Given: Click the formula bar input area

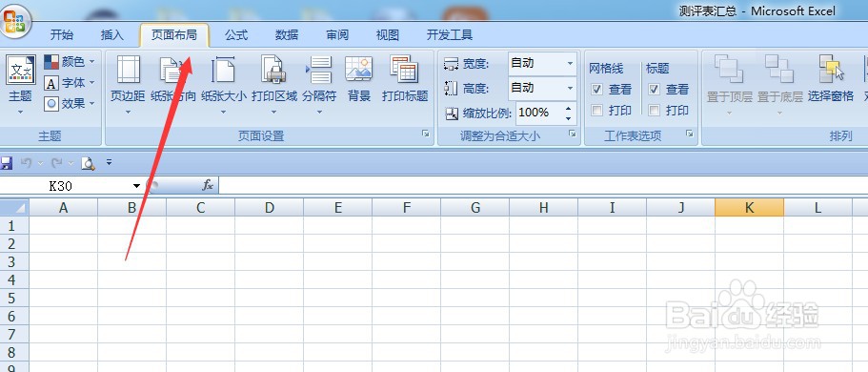Looking at the screenshot, I should pyautogui.click(x=543, y=185).
